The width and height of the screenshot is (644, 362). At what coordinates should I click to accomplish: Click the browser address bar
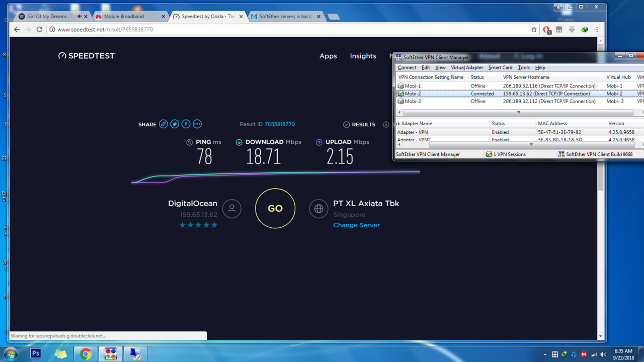pyautogui.click(x=292, y=30)
